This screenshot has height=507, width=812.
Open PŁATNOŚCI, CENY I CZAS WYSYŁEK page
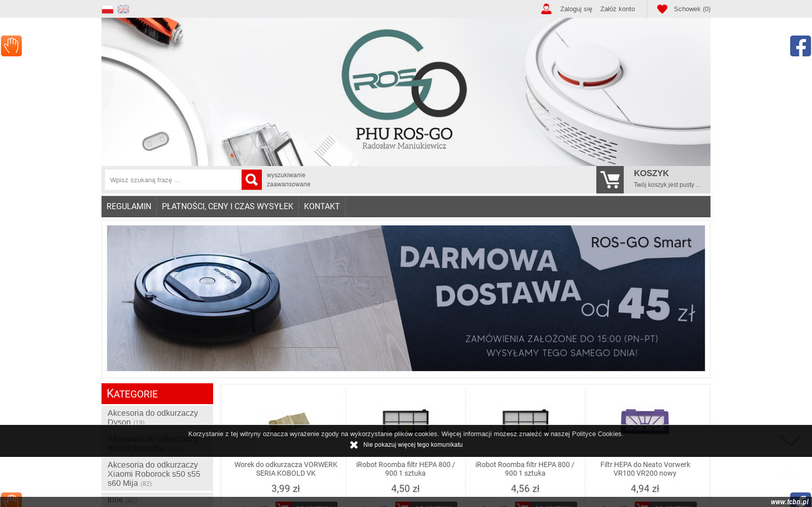coord(227,206)
